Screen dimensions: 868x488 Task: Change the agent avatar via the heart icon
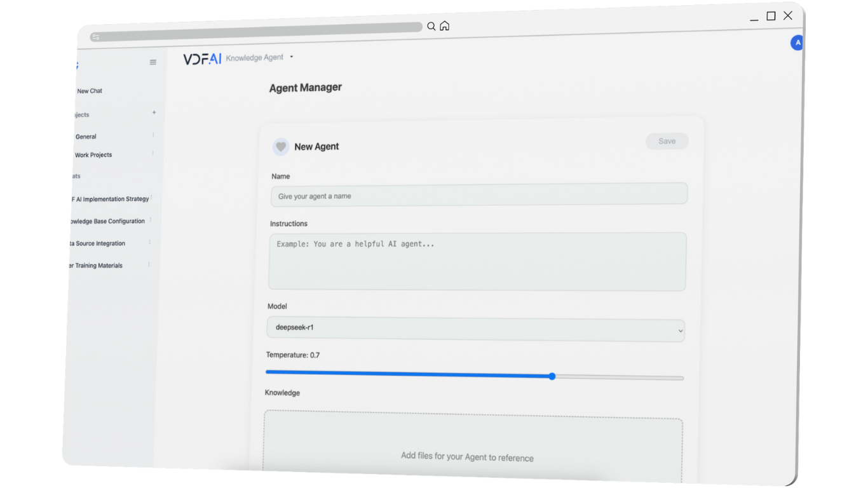point(281,147)
